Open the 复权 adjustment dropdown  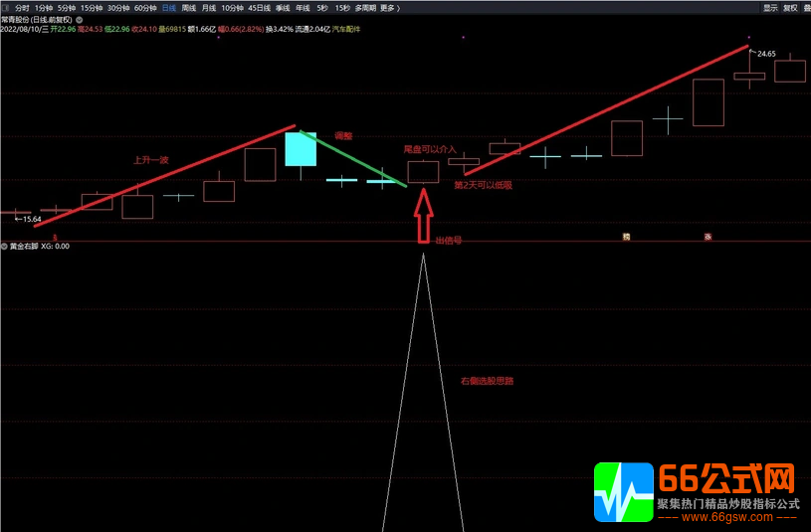click(x=790, y=7)
